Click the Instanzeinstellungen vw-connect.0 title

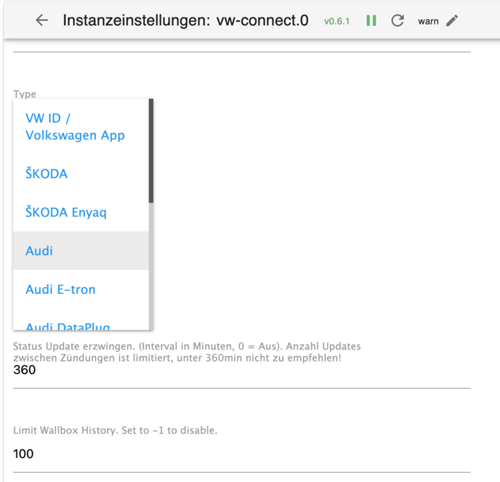click(x=186, y=21)
